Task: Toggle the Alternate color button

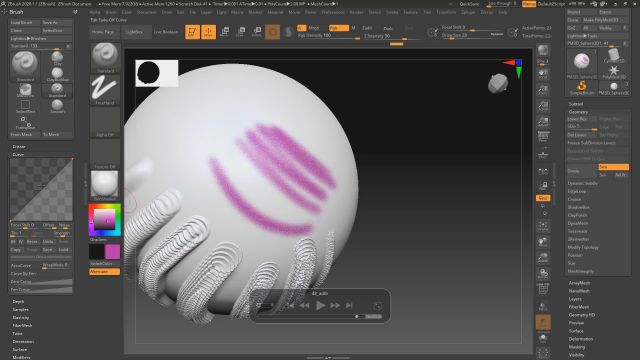Action: click(105, 271)
